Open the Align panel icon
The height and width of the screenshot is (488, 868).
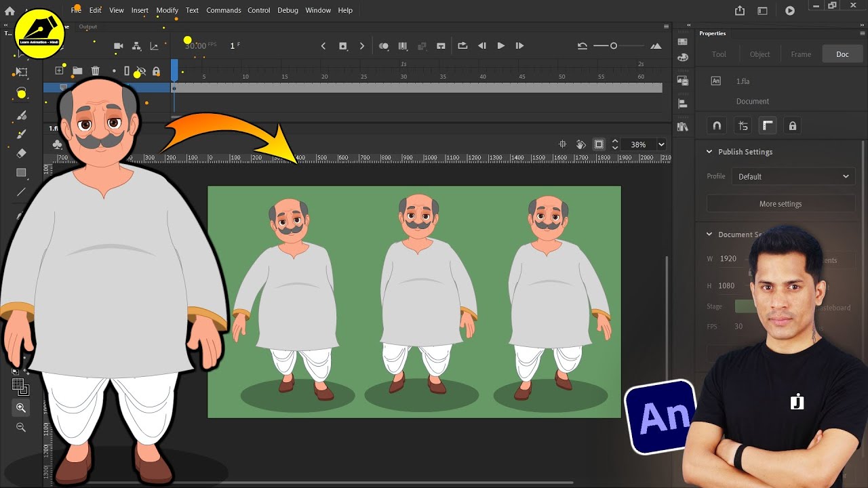tap(683, 104)
